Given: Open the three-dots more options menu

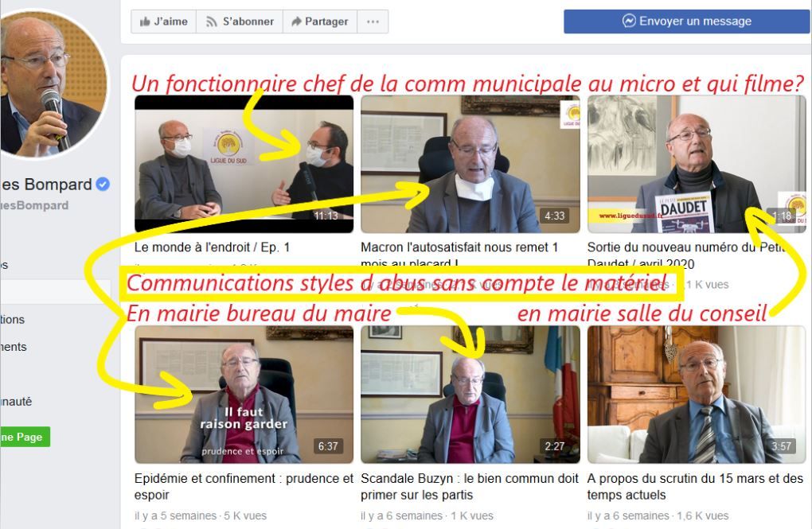Looking at the screenshot, I should [373, 21].
